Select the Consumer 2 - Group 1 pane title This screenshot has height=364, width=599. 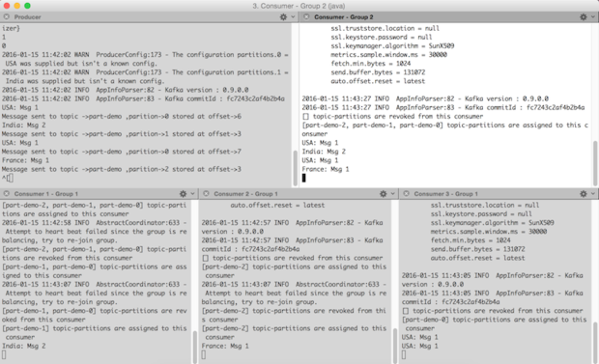point(245,194)
